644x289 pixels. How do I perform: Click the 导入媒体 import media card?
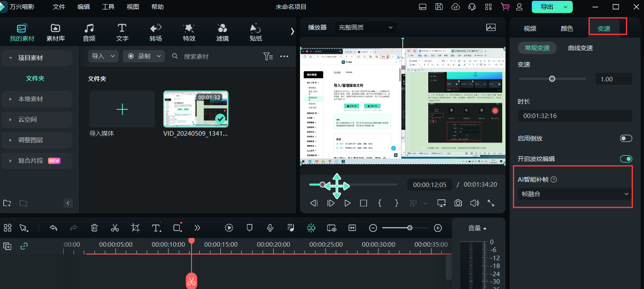(122, 109)
